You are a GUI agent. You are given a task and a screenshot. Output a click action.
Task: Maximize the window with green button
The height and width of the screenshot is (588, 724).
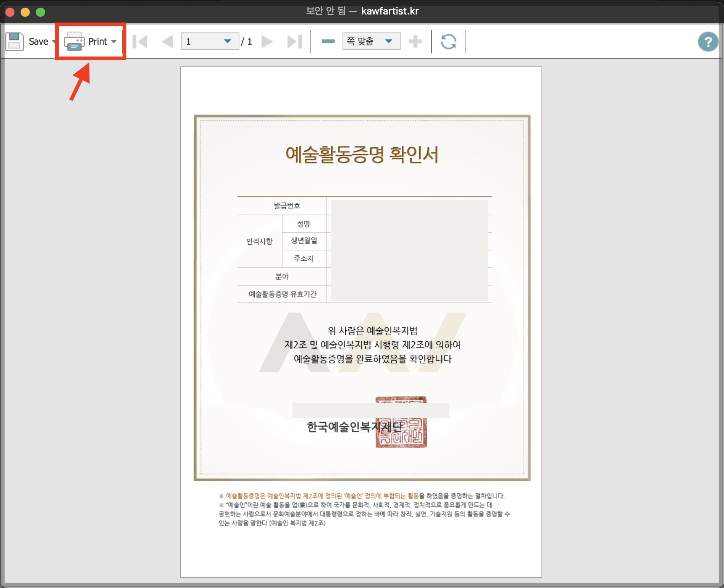click(40, 12)
